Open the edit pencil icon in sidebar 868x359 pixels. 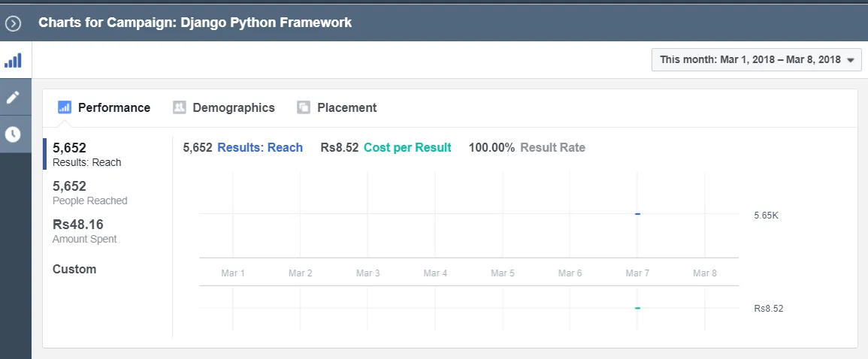pos(13,98)
